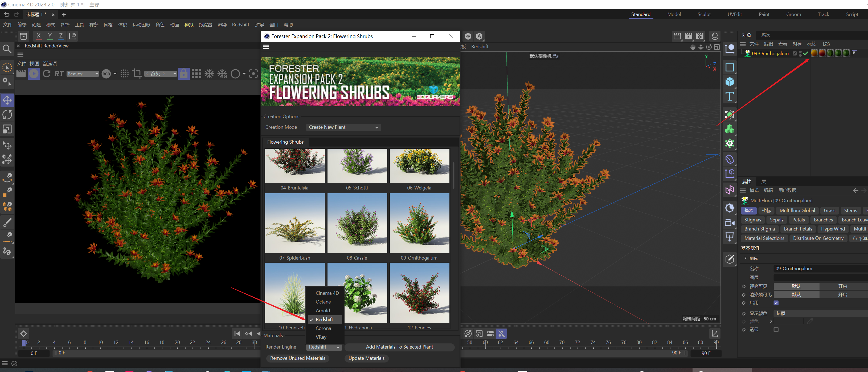Select the Move tool in left toolbar
868x372 pixels.
click(x=7, y=100)
